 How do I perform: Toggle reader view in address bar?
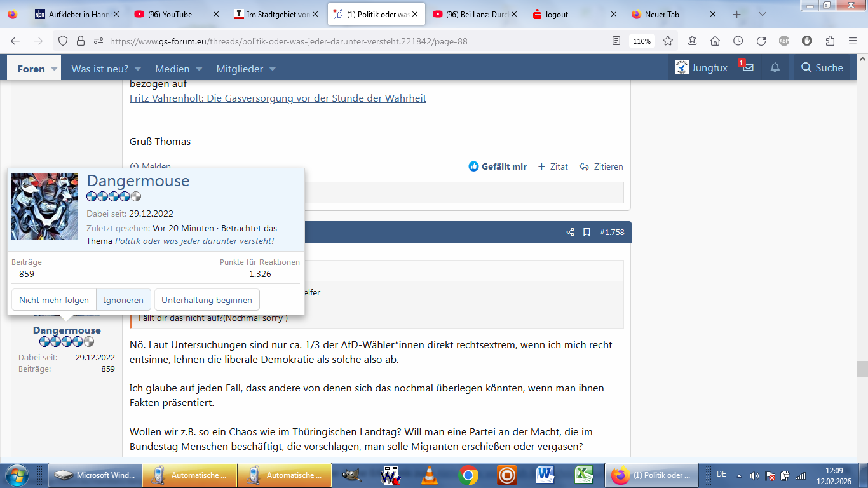(616, 41)
